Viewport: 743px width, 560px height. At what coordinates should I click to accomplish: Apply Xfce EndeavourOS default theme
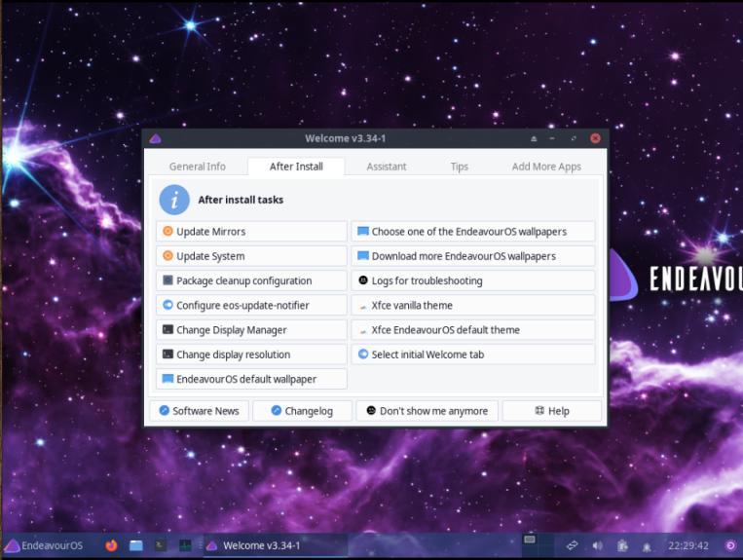[473, 330]
